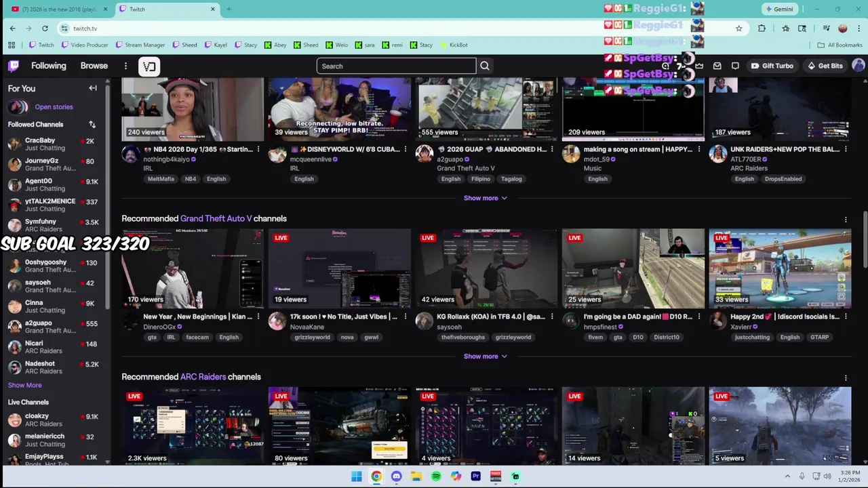Viewport: 868px width, 488px height.
Task: Open File Explorer from the taskbar
Action: pyautogui.click(x=416, y=476)
